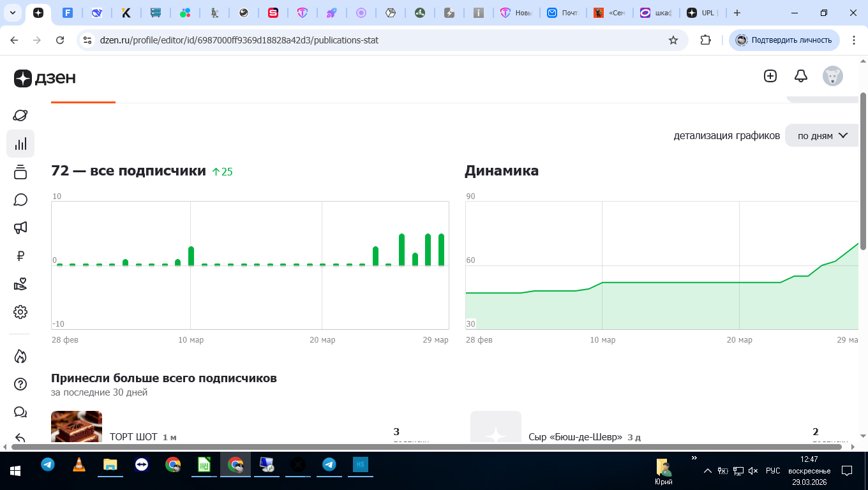Reload the page with the refresh icon
The height and width of the screenshot is (490, 868).
[x=60, y=40]
